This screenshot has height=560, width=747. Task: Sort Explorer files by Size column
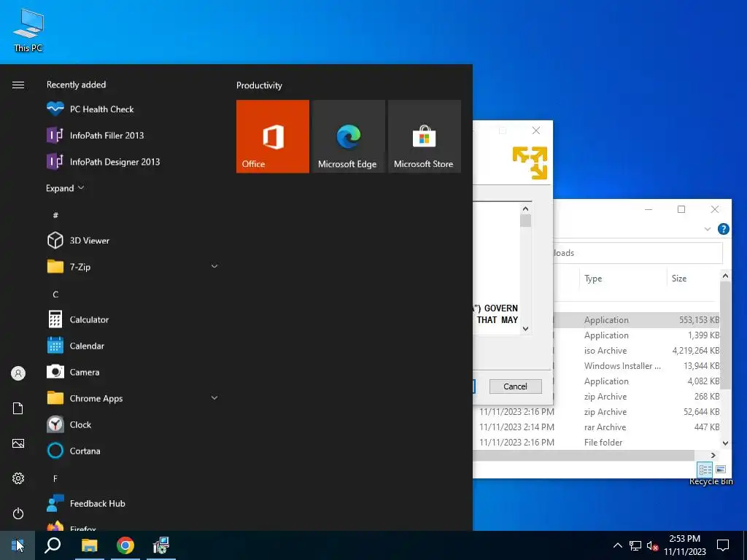tap(693, 279)
